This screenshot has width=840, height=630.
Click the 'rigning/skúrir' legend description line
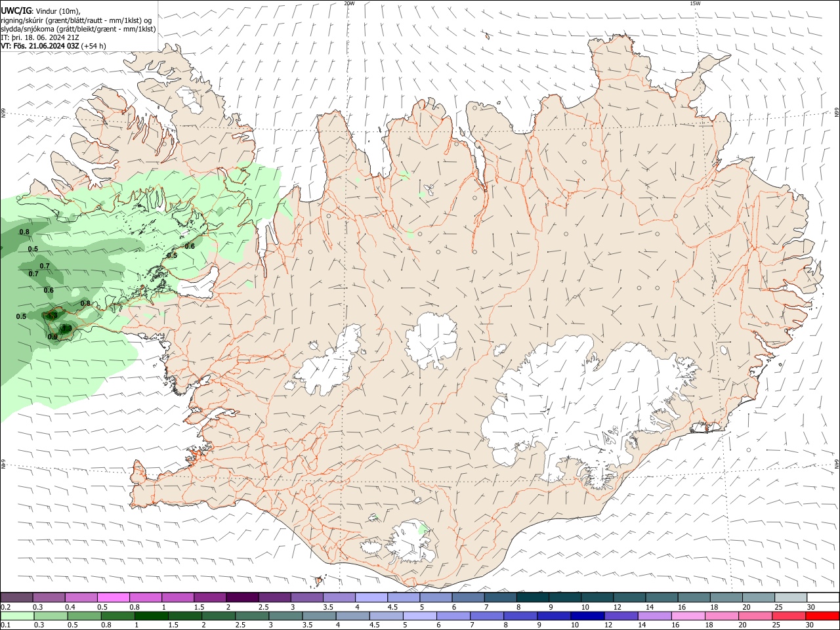coord(76,20)
